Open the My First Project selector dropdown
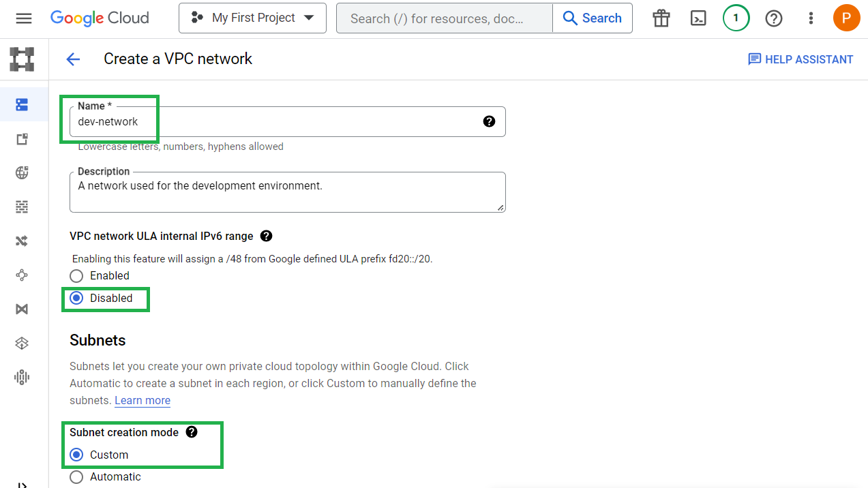Image resolution: width=868 pixels, height=488 pixels. tap(252, 18)
